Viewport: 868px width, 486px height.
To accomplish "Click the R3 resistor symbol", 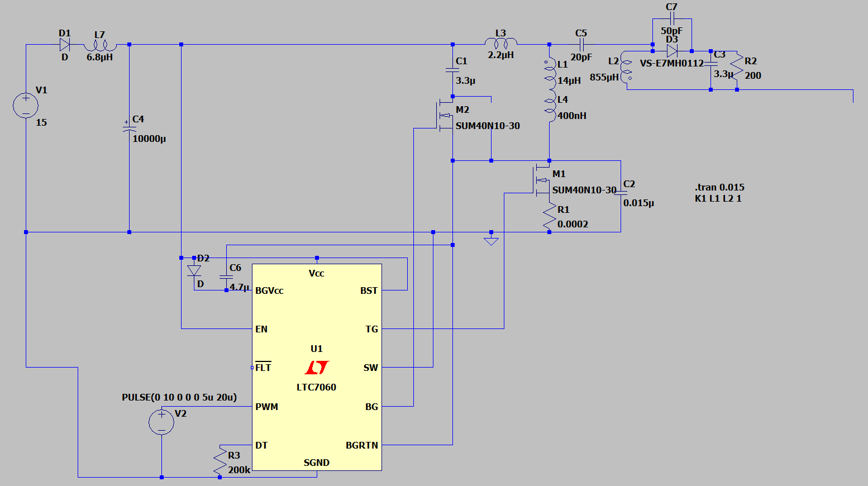I will [220, 461].
